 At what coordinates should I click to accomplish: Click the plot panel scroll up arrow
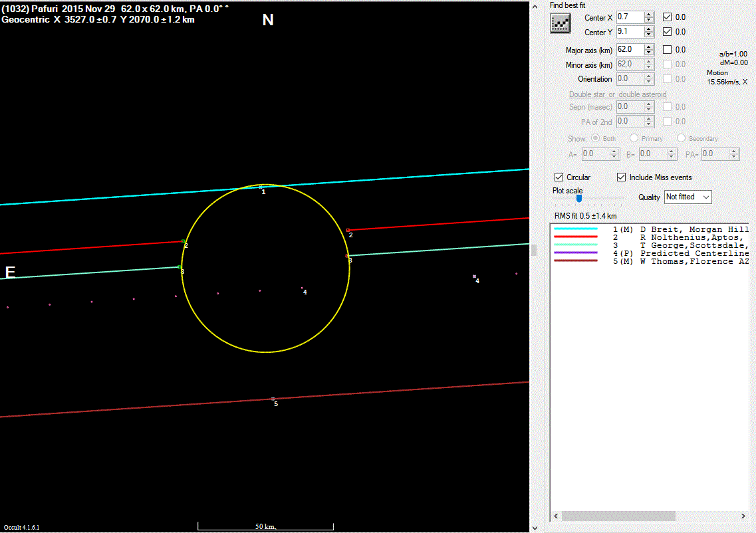point(535,7)
